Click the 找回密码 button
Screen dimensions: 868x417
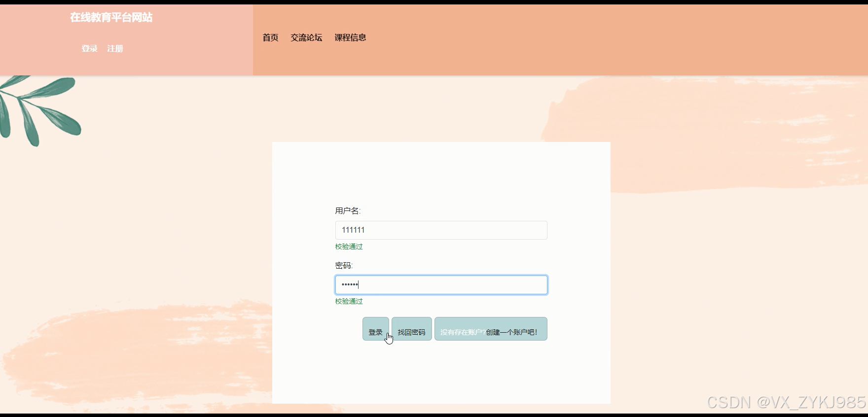pyautogui.click(x=412, y=329)
